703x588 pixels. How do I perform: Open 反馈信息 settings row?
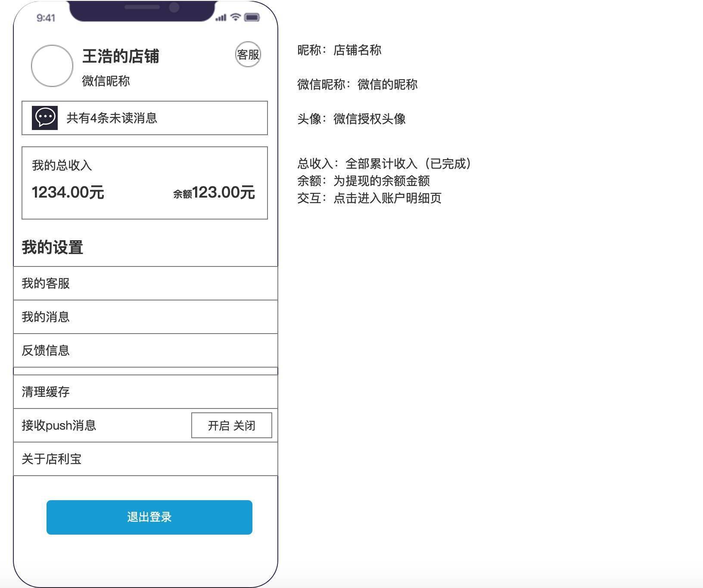point(146,350)
